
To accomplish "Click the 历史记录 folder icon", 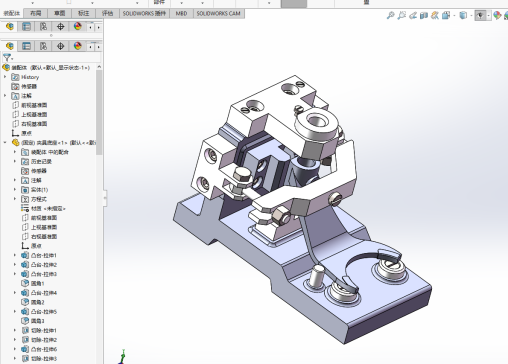I will (x=25, y=161).
